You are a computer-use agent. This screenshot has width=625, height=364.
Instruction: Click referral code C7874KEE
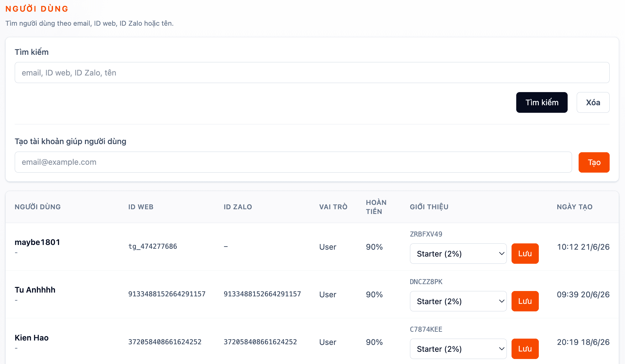point(426,330)
